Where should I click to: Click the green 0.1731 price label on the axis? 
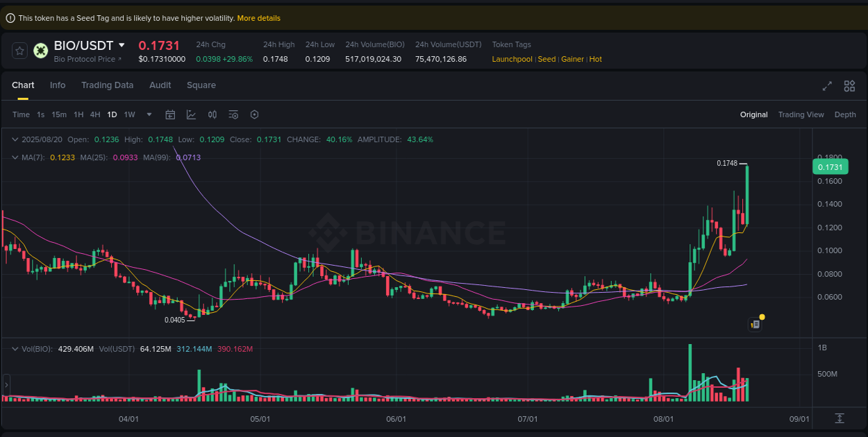coord(831,166)
